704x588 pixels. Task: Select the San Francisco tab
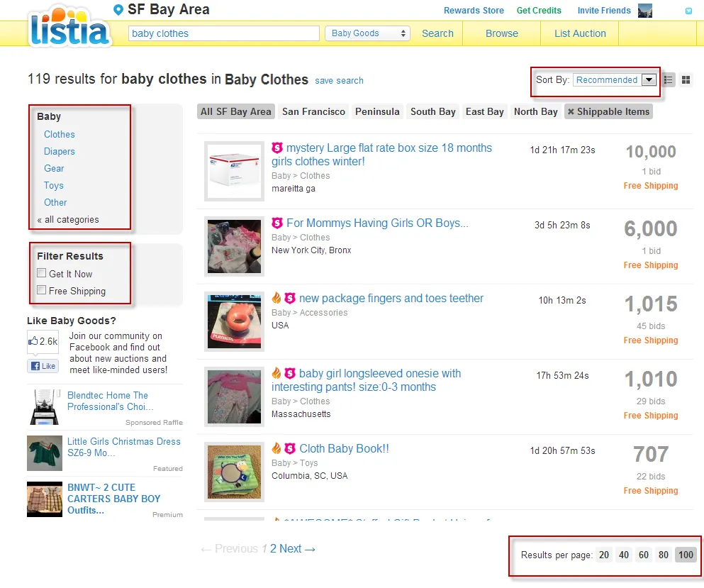pyautogui.click(x=313, y=111)
